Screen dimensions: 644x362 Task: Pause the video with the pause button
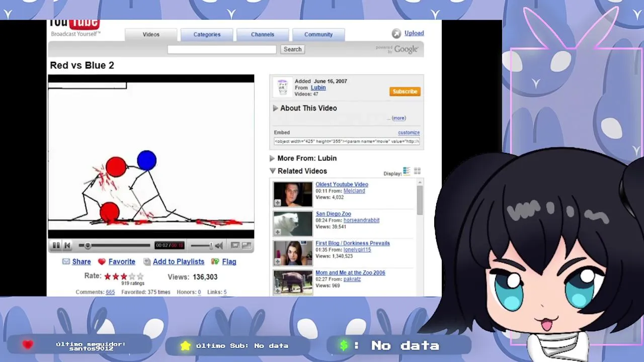[x=56, y=245]
